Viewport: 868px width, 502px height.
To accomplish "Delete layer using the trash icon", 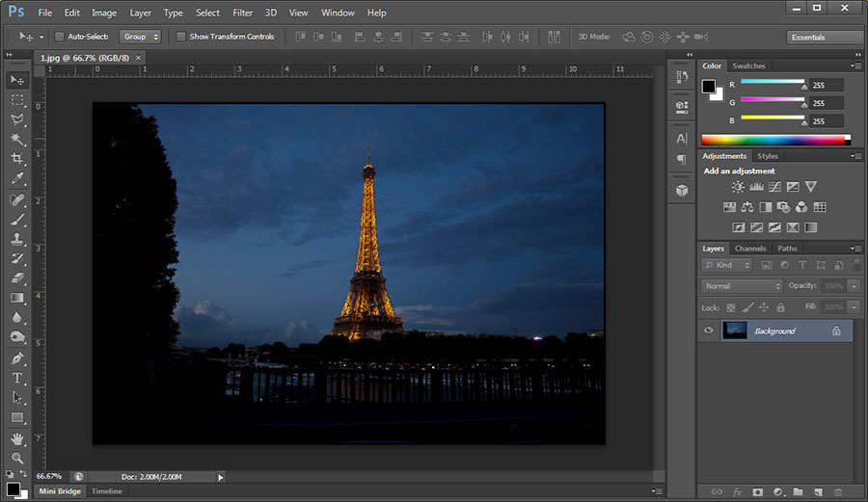I will pyautogui.click(x=837, y=492).
